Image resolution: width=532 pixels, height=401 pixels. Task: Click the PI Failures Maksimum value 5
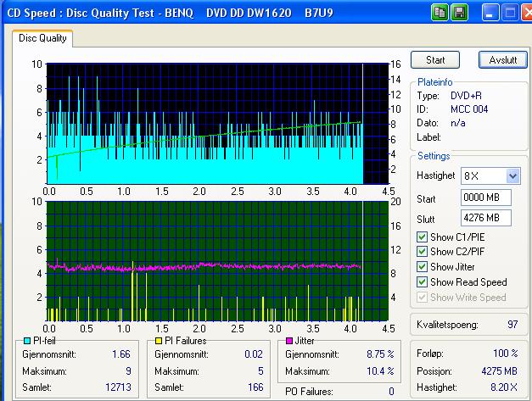coord(260,371)
